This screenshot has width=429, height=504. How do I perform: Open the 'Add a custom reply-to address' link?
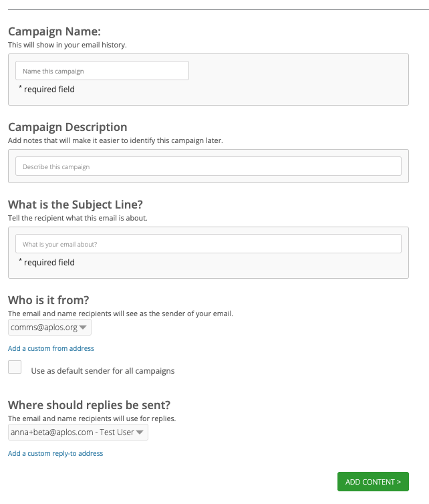[55, 454]
